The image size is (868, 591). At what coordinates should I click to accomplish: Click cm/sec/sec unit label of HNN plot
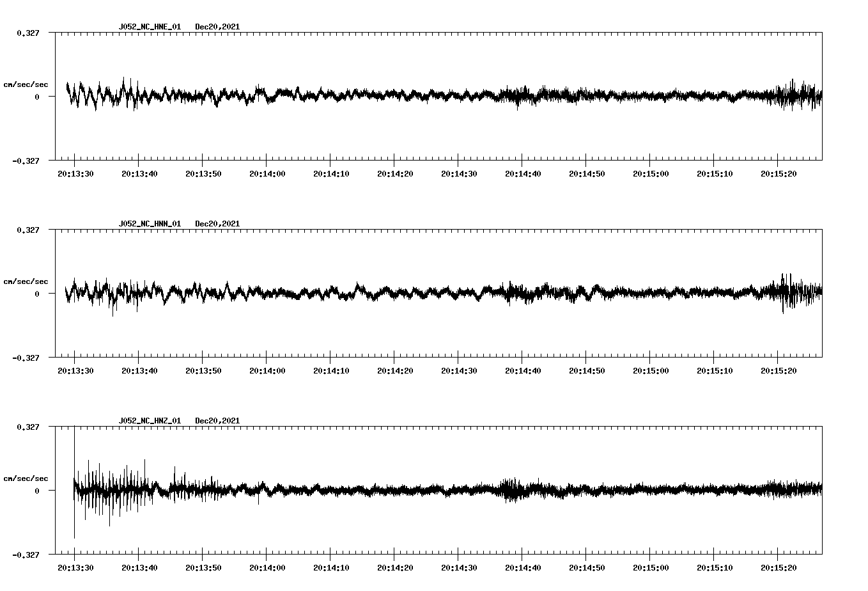click(26, 281)
